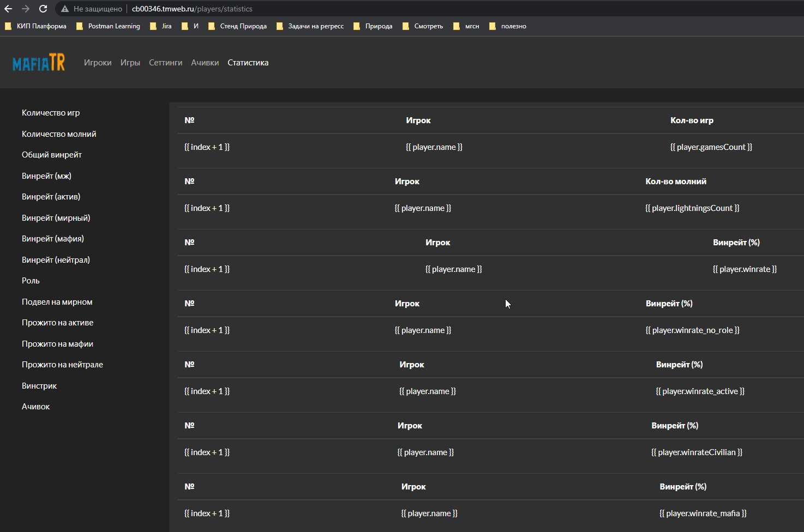Image resolution: width=804 pixels, height=532 pixels.
Task: Open the Игры navigation menu item
Action: [130, 63]
